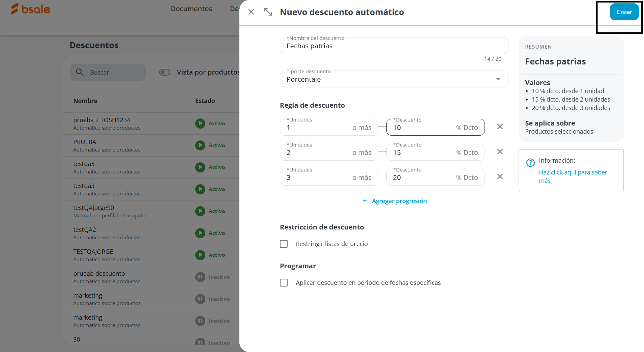Image resolution: width=644 pixels, height=352 pixels.
Task: Open the testqa5 discount row
Action: tap(151, 167)
